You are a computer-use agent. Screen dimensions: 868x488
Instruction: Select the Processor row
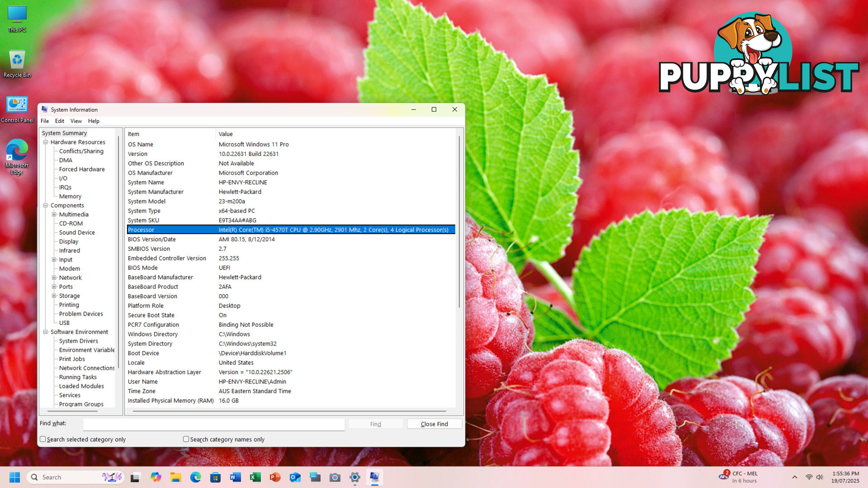click(291, 230)
